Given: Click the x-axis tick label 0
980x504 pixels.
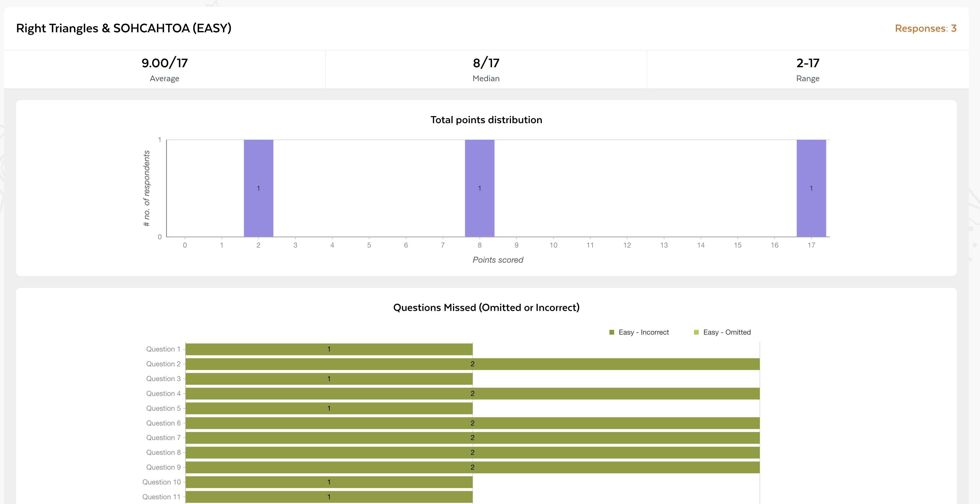Looking at the screenshot, I should click(x=185, y=245).
